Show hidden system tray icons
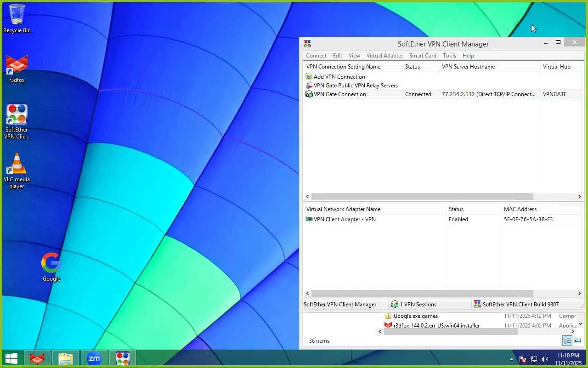Screen dimensions: 588x368 (x=511, y=359)
